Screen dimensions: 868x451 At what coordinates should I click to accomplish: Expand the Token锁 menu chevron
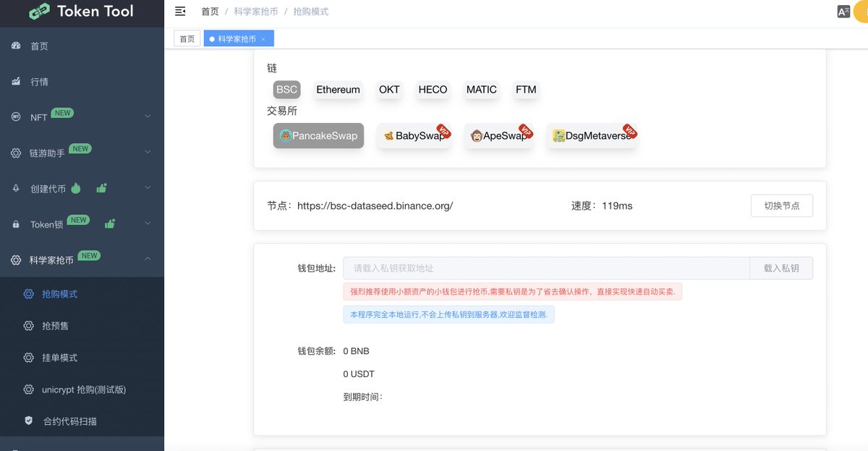(x=148, y=224)
